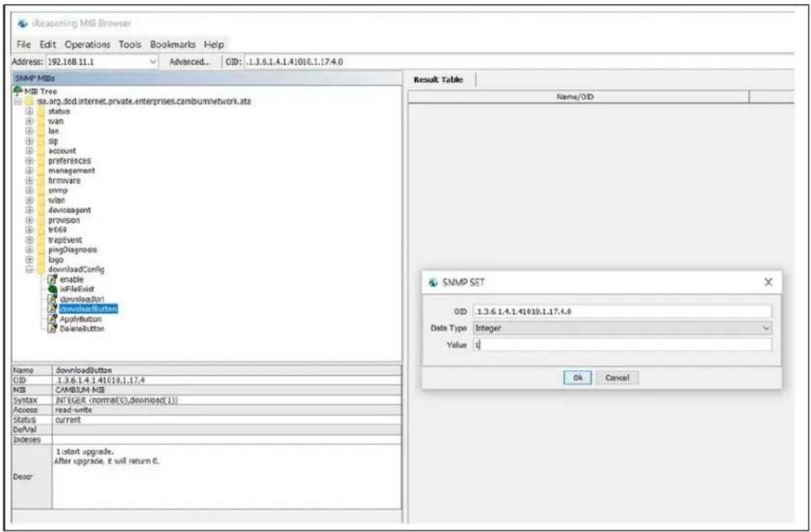Select the tr069 tree node
Screen dimensions: 811x532
coord(57,230)
